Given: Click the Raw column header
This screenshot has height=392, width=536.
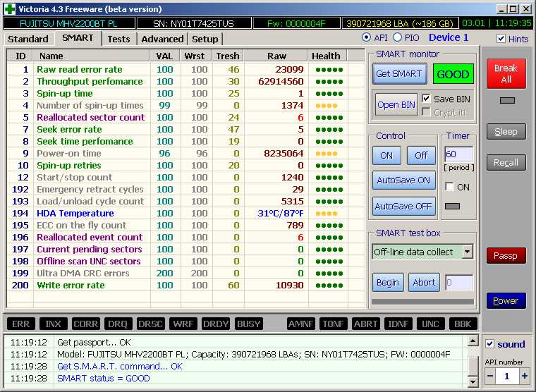Looking at the screenshot, I should pos(276,56).
